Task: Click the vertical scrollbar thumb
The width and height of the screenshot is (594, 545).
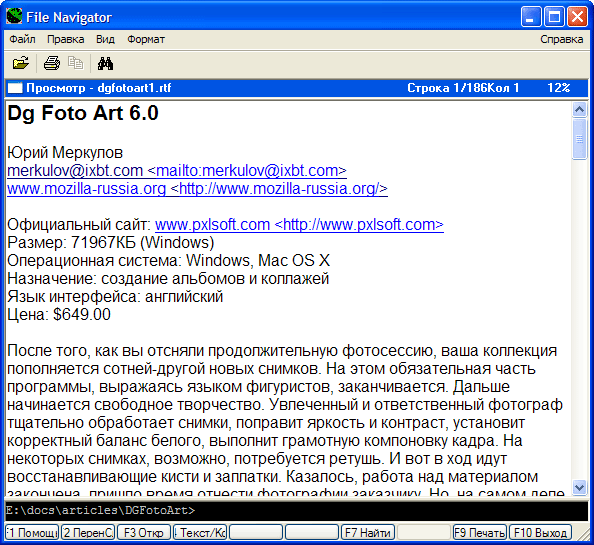Action: click(579, 139)
